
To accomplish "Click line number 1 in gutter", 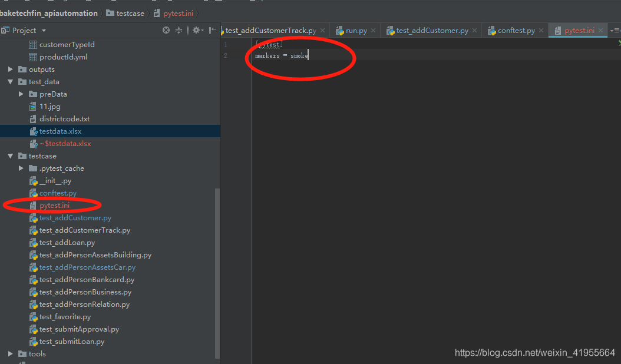I will tap(225, 44).
